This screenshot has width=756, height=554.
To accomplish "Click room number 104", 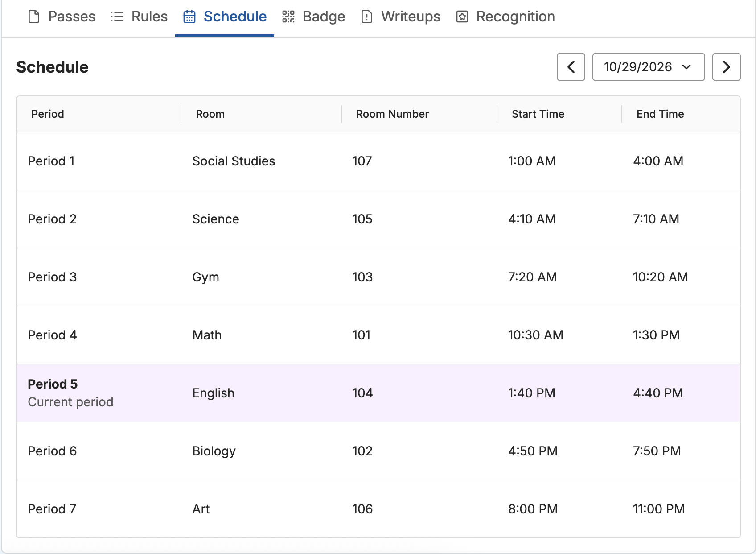I will point(362,393).
